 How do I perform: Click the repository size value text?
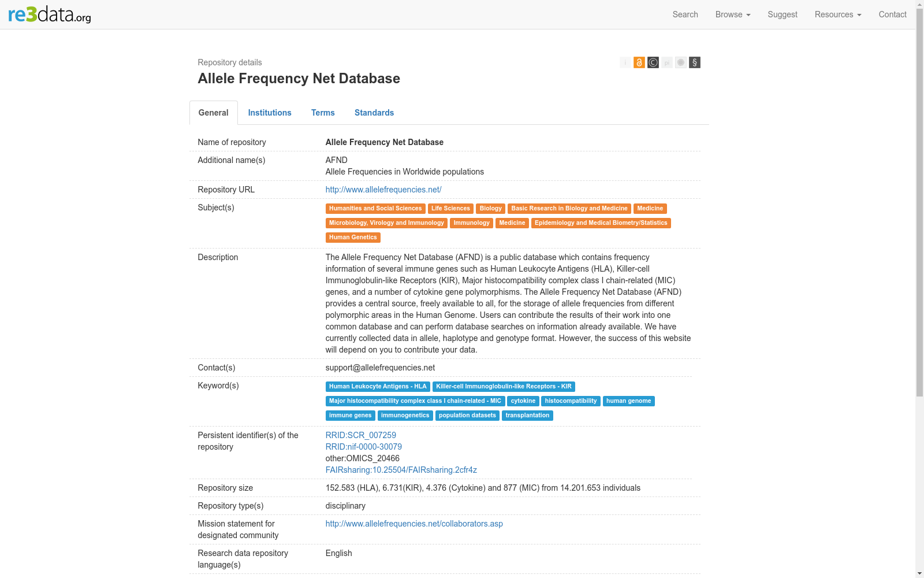(483, 488)
